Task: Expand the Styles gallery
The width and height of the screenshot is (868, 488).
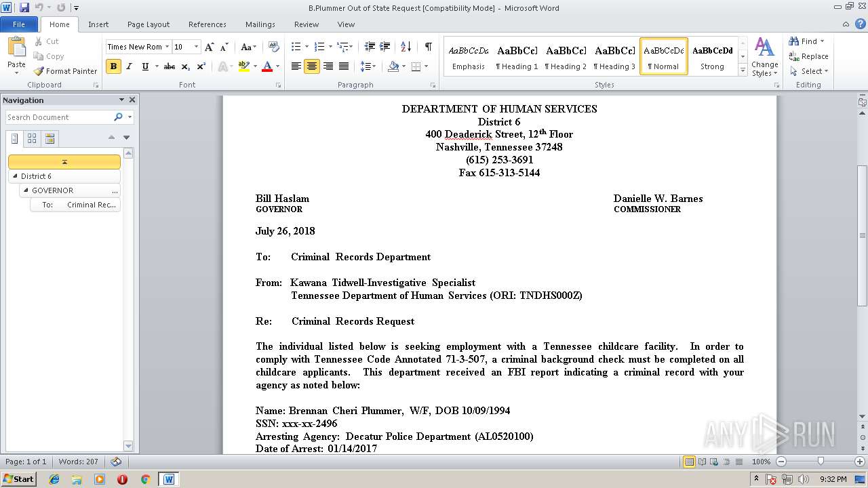Action: tap(743, 70)
